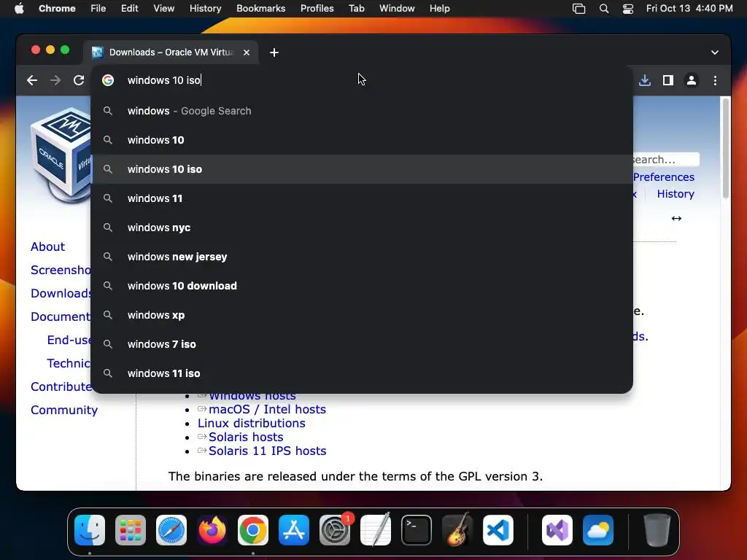Viewport: 747px width, 560px height.
Task: Open the page History link
Action: [675, 194]
